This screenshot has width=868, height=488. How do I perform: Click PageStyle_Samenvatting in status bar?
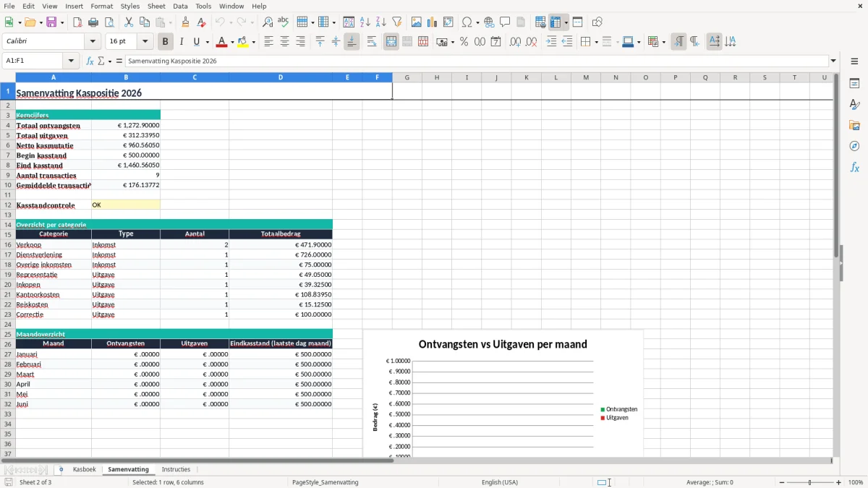point(325,482)
